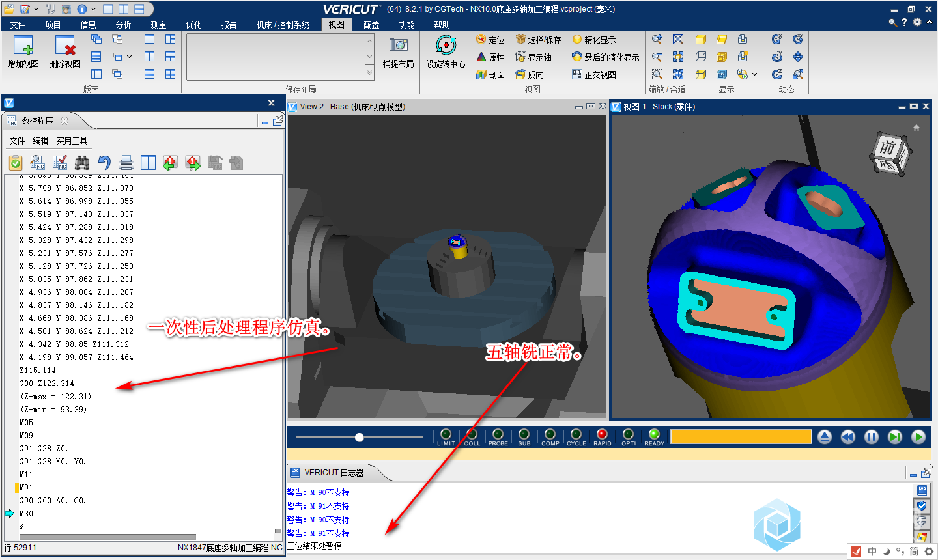Toggle Orthographic View (正交视图)
The image size is (938, 560).
point(594,75)
